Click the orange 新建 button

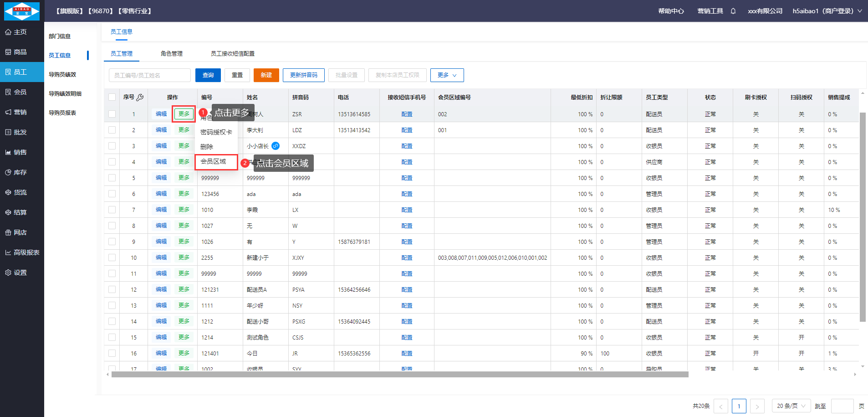click(x=266, y=75)
